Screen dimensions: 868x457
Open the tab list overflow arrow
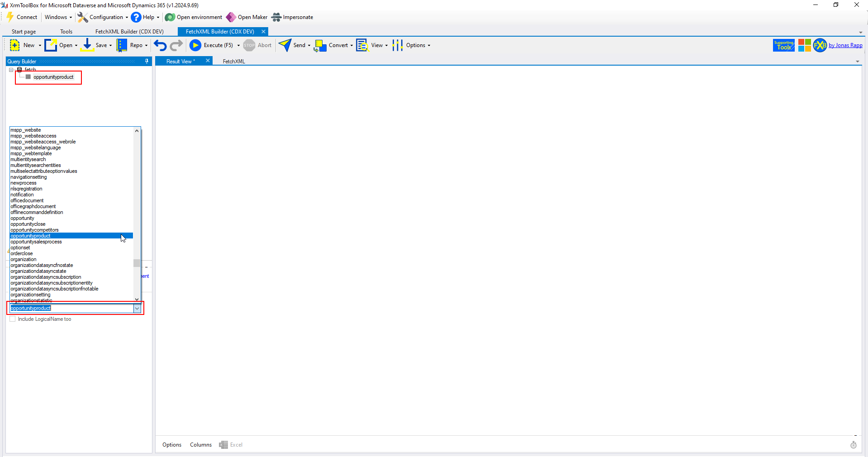click(861, 32)
